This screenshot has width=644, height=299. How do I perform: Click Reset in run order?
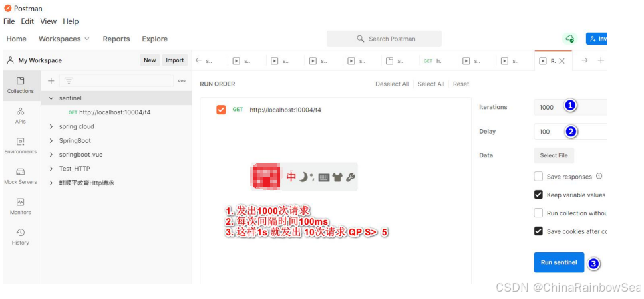pyautogui.click(x=461, y=84)
